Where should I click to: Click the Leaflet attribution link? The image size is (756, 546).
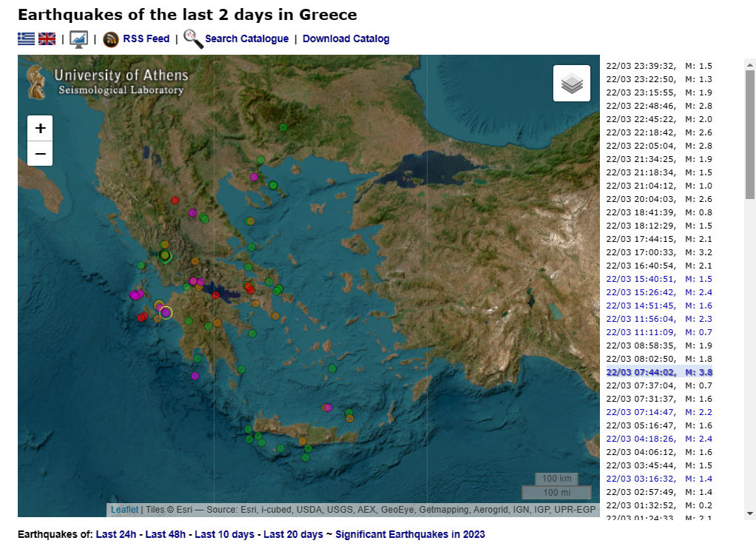tap(124, 510)
